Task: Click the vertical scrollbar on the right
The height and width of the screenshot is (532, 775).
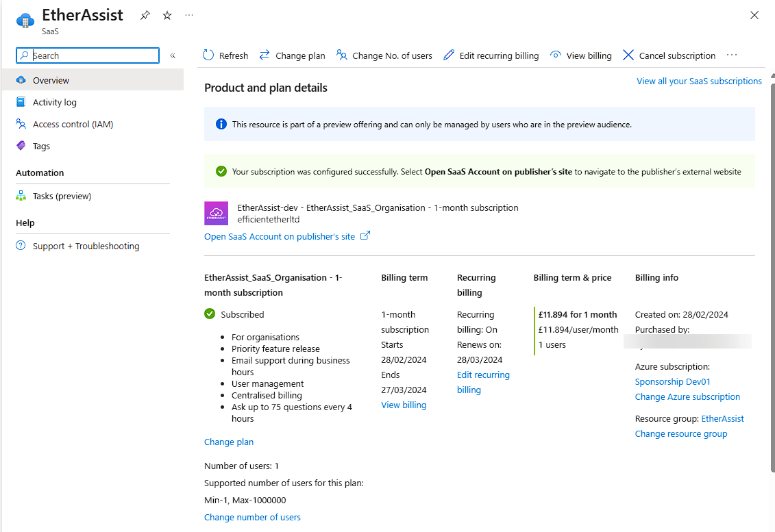Action: click(x=772, y=278)
